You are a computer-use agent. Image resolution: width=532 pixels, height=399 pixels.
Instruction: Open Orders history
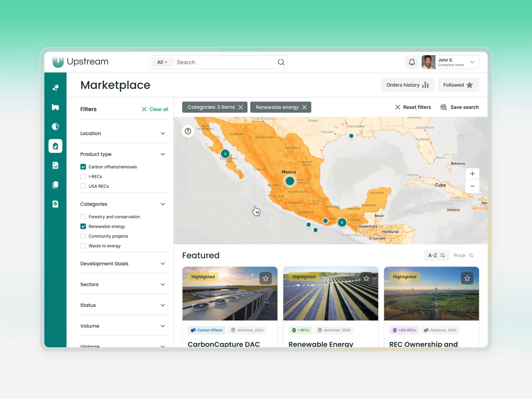point(408,85)
